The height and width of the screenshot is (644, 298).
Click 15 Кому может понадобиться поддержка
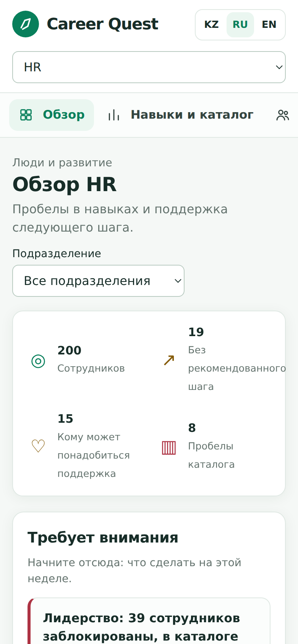[94, 446]
